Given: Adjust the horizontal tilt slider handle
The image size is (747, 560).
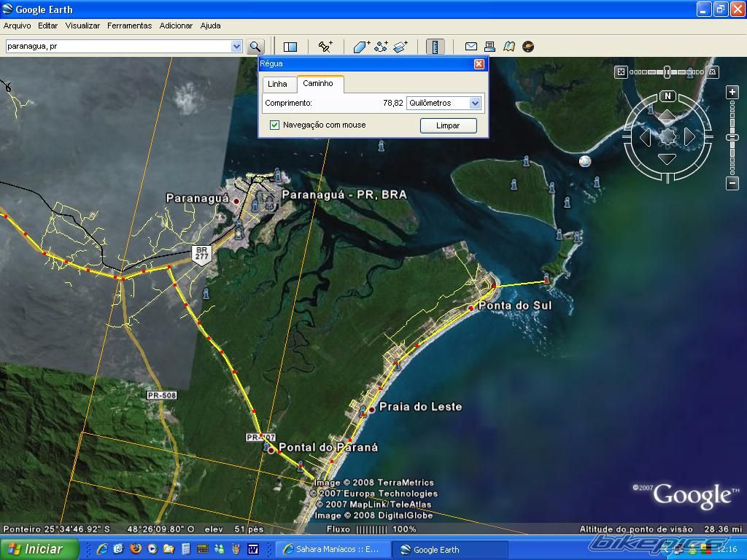Looking at the screenshot, I should 667,72.
